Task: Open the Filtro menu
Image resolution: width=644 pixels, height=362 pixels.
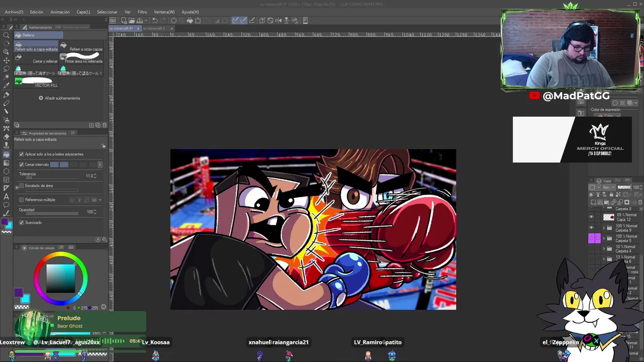Action: [x=142, y=12]
